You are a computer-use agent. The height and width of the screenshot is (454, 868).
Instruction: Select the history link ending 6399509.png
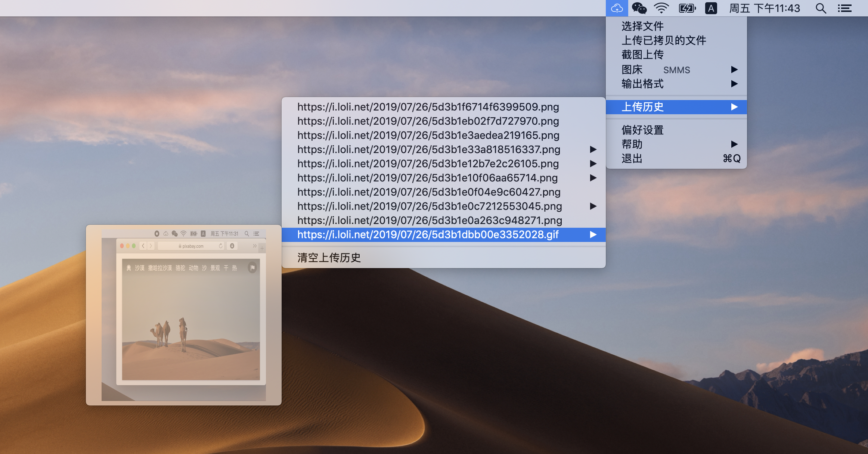pyautogui.click(x=428, y=107)
